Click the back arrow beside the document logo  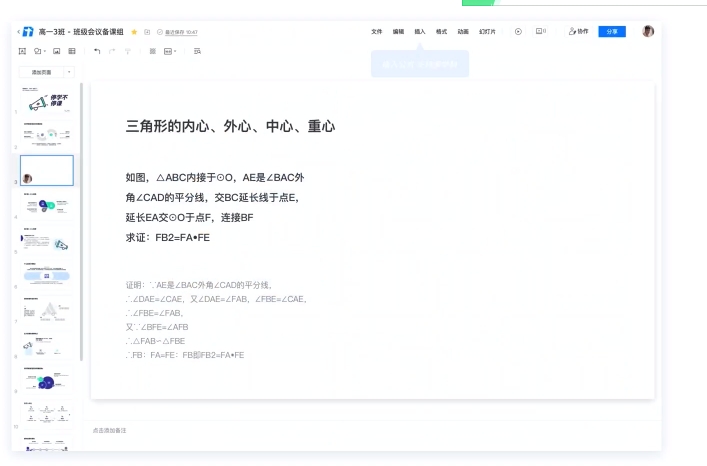18,32
